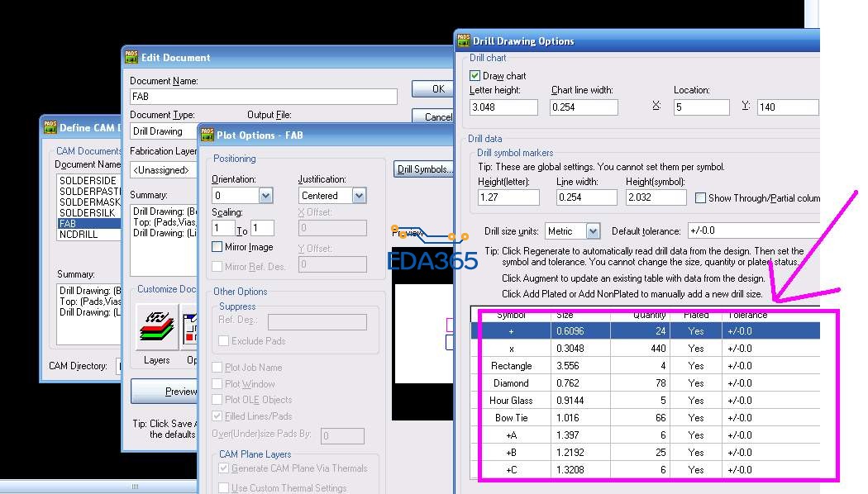Select the Hour Glass drill symbol row
Screen dimensions: 868x494
(646, 400)
